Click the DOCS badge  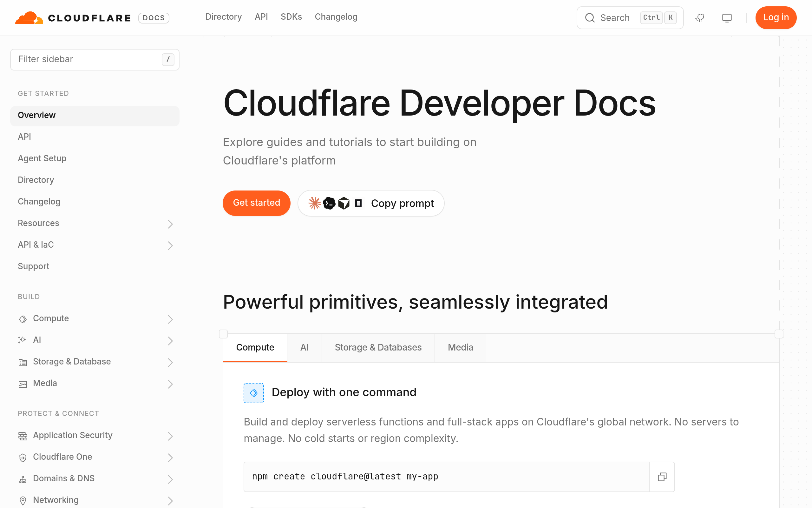click(154, 18)
